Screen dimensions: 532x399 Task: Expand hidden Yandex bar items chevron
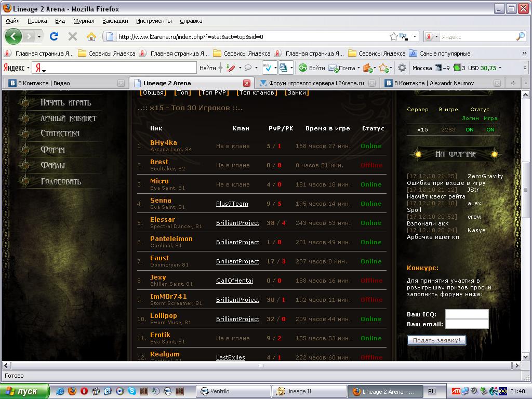point(525,68)
